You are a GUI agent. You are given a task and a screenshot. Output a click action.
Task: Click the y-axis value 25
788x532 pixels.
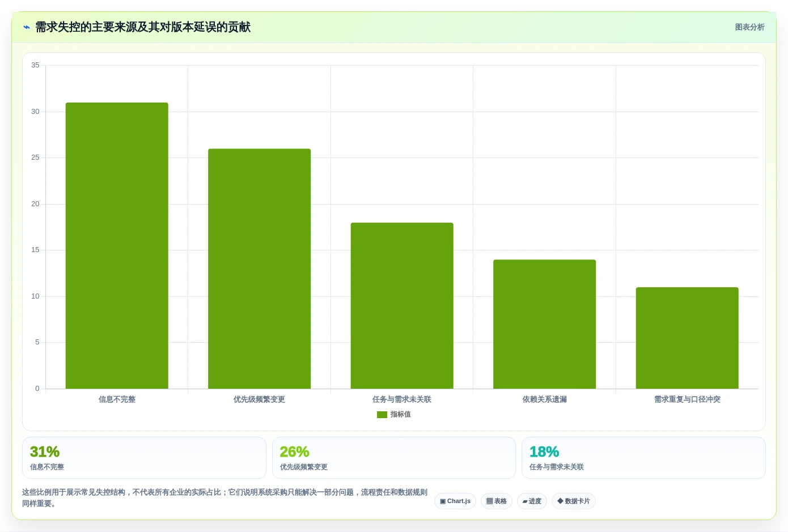tap(35, 158)
